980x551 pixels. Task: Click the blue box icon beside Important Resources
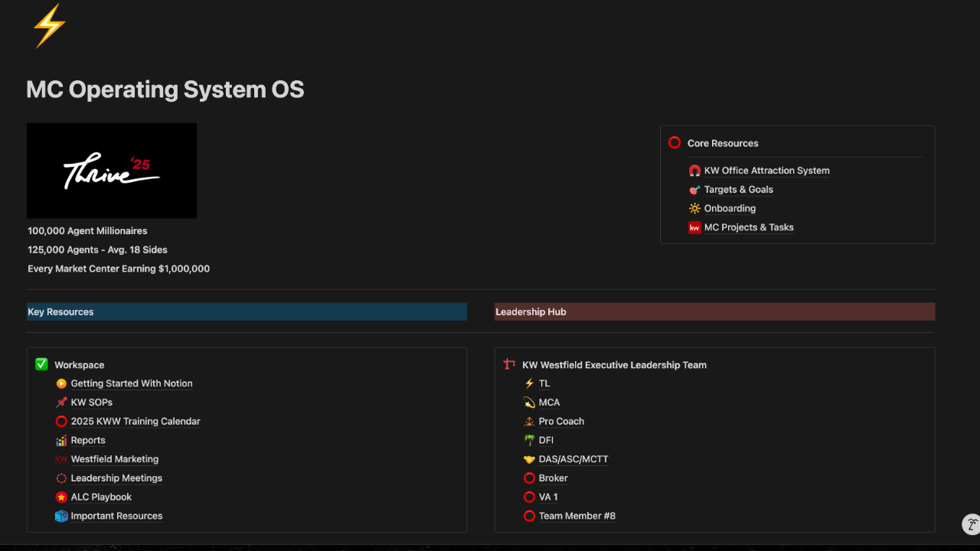point(61,516)
